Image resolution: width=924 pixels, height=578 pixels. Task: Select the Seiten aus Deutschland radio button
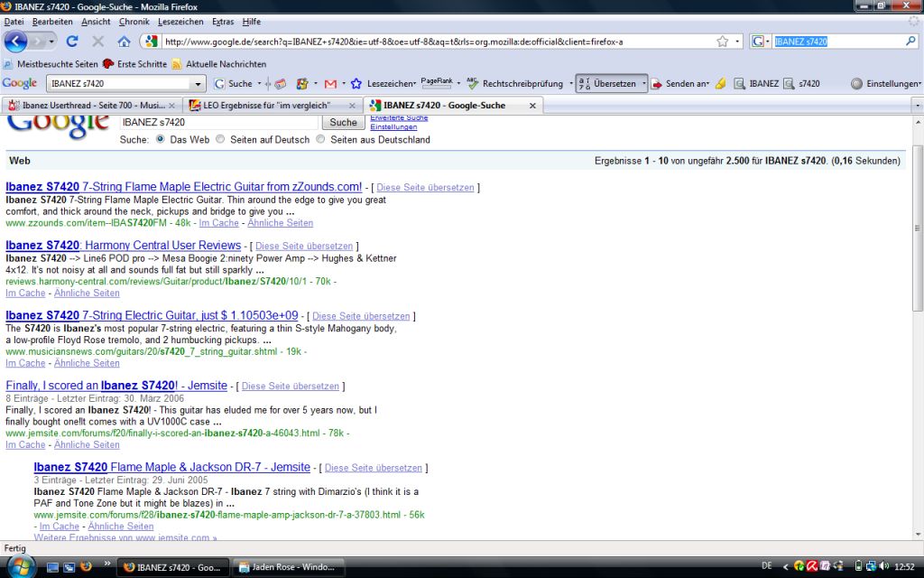(x=320, y=140)
